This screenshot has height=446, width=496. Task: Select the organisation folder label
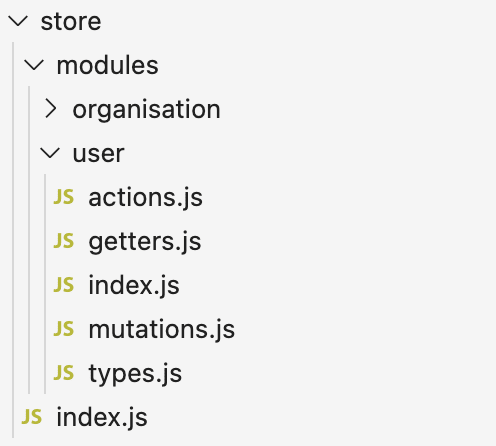coord(146,110)
